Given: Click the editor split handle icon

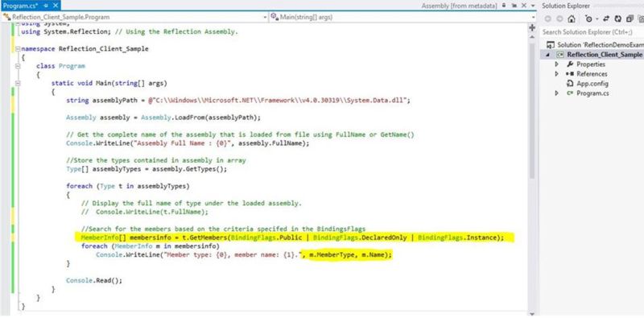Looking at the screenshot, I should tap(532, 27).
